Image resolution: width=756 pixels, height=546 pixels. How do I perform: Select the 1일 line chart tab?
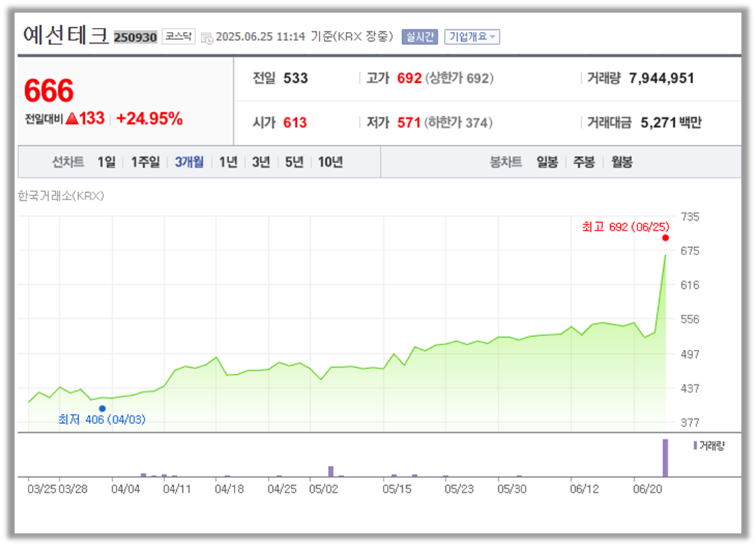[107, 162]
